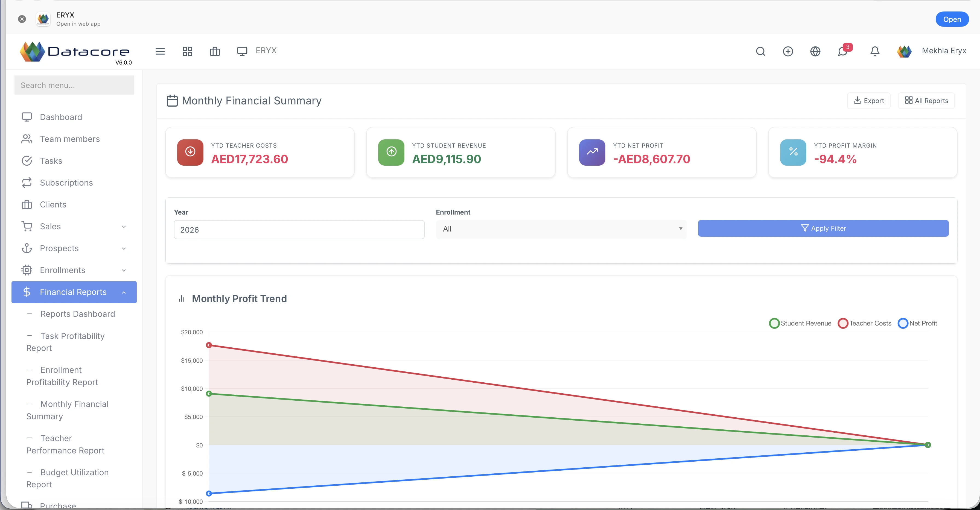
Task: Expand the Sales submenu chevron
Action: coord(124,227)
